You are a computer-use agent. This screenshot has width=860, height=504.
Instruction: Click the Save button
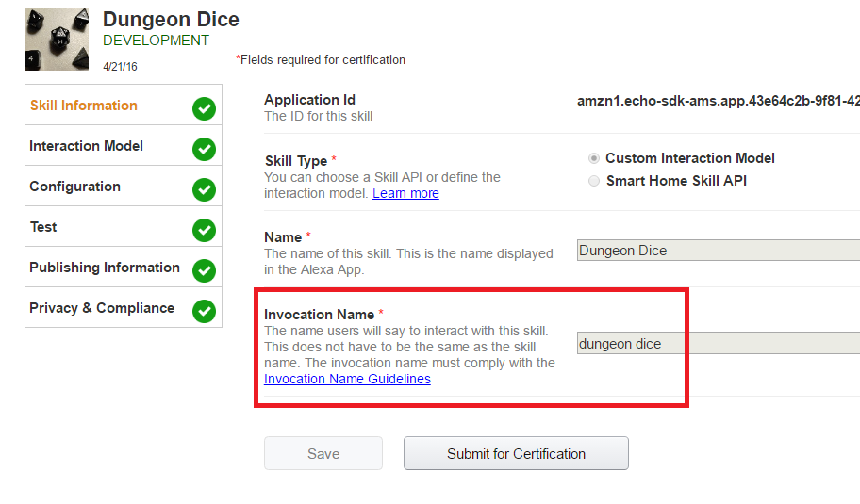(323, 453)
